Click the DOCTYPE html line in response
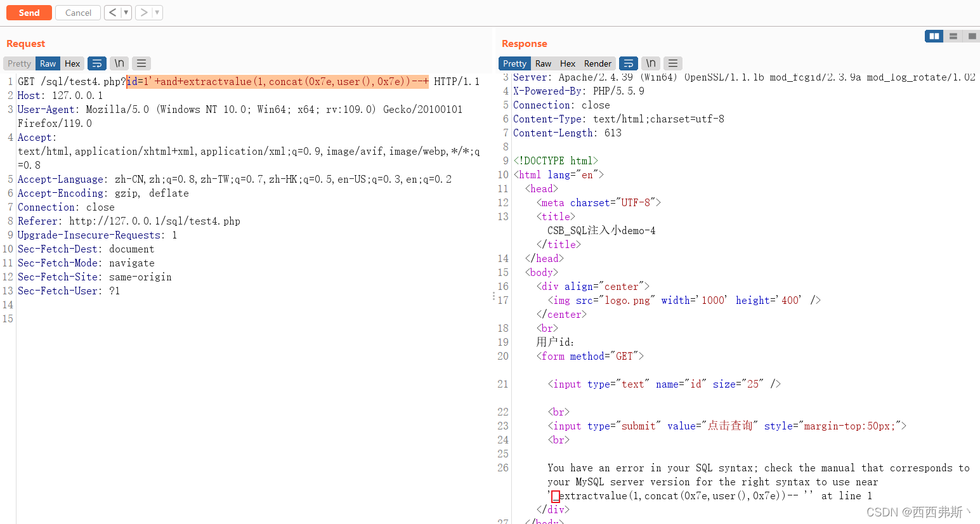This screenshot has width=980, height=524. click(x=556, y=160)
